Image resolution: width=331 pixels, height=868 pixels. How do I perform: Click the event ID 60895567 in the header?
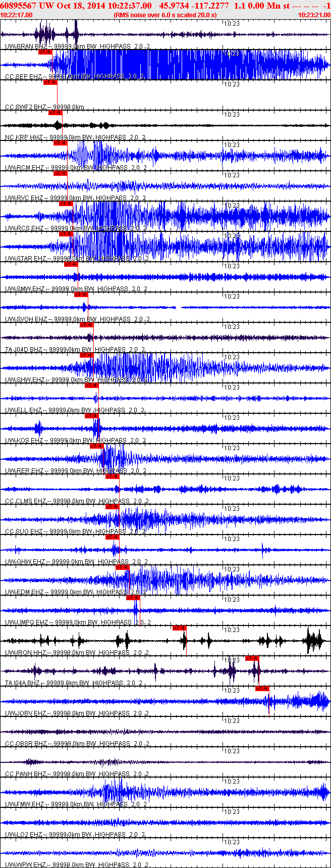point(18,5)
